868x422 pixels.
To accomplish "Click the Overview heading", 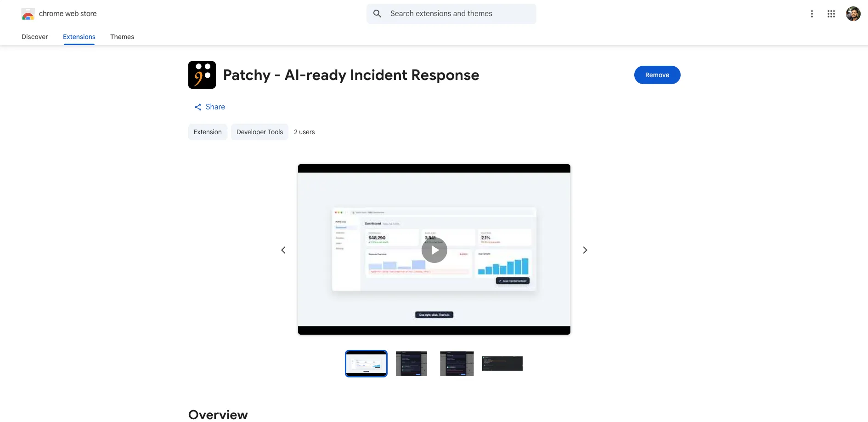I will 218,415.
